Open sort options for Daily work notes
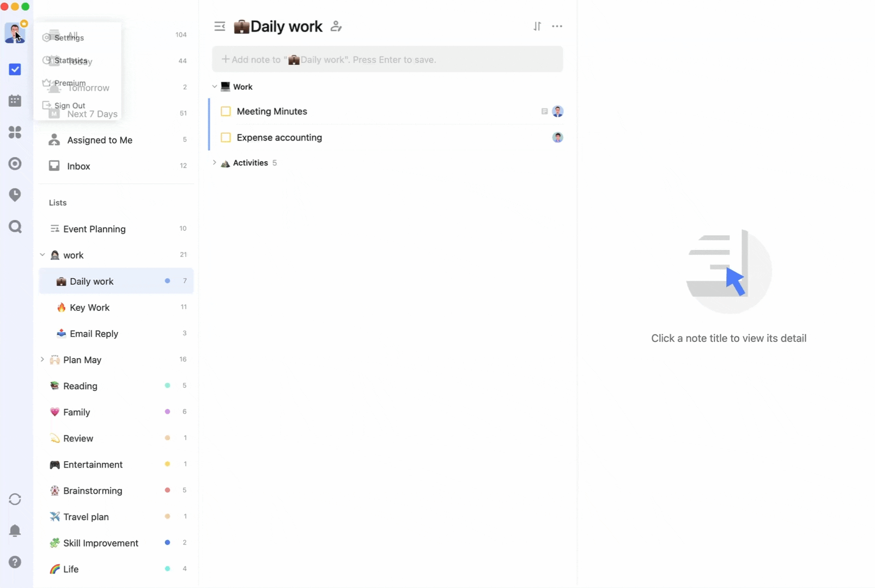The image size is (875, 588). [537, 26]
